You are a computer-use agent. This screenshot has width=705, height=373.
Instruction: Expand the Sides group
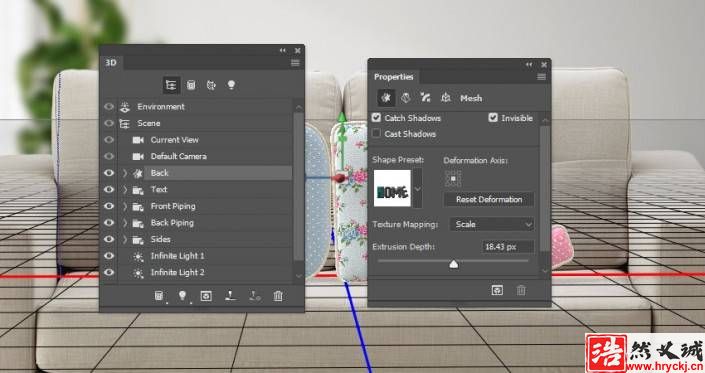coord(125,239)
